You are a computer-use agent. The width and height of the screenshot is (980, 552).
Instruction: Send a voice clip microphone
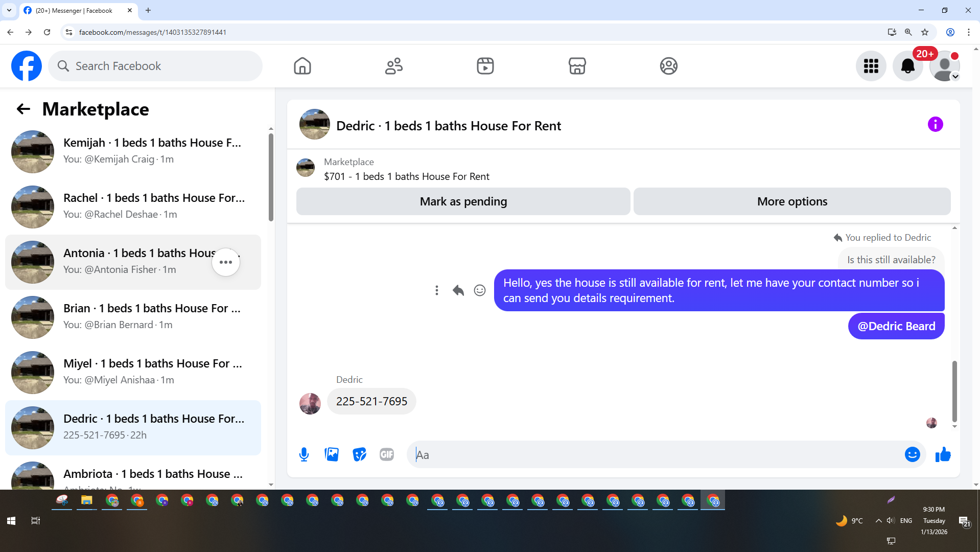tap(304, 454)
